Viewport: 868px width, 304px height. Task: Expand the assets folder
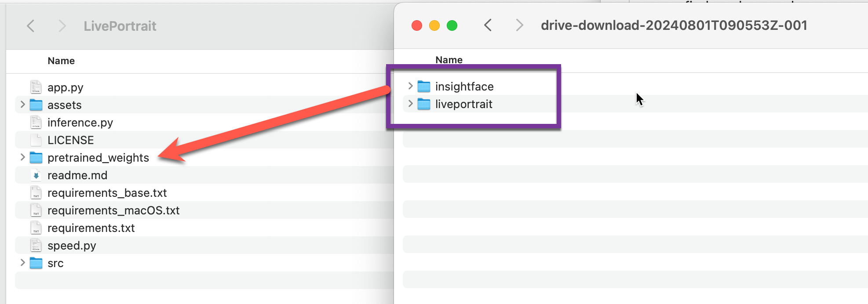tap(22, 104)
